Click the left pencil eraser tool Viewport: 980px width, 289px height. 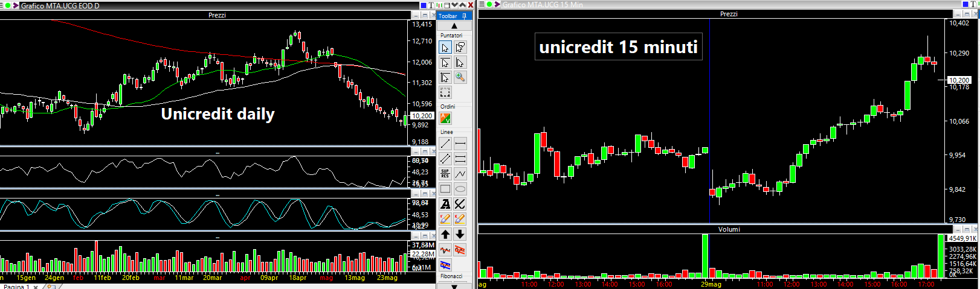pos(445,219)
